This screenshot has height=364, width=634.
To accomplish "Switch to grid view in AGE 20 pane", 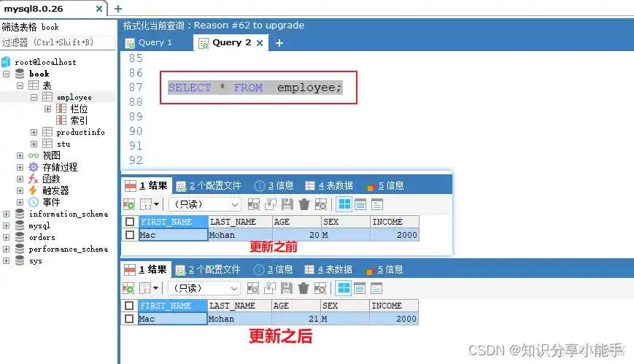I will [344, 204].
